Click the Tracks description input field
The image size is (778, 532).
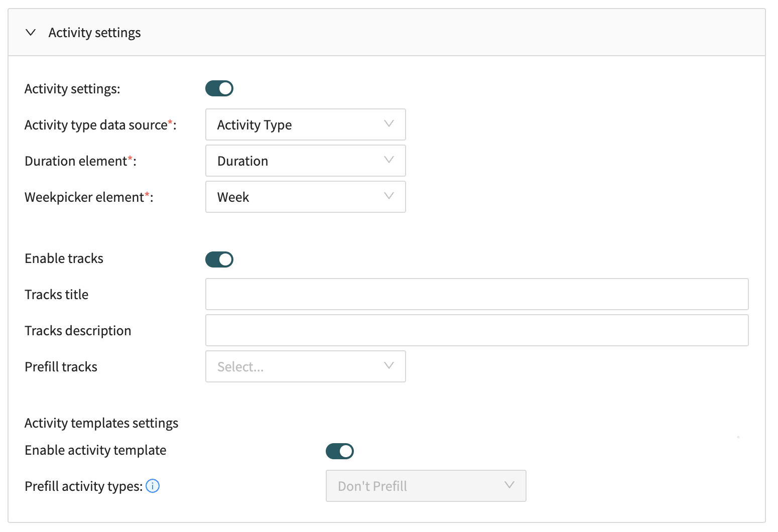477,330
